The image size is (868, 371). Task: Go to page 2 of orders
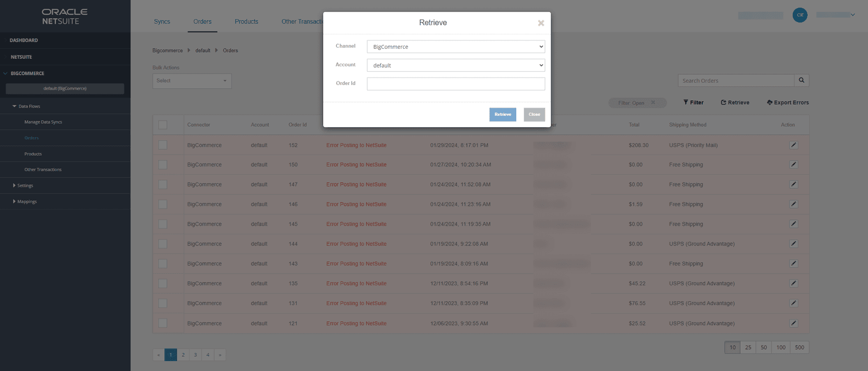point(183,355)
